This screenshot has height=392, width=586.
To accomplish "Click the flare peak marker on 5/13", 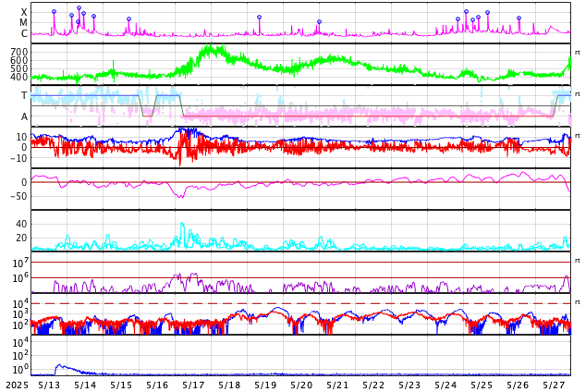I will (55, 12).
